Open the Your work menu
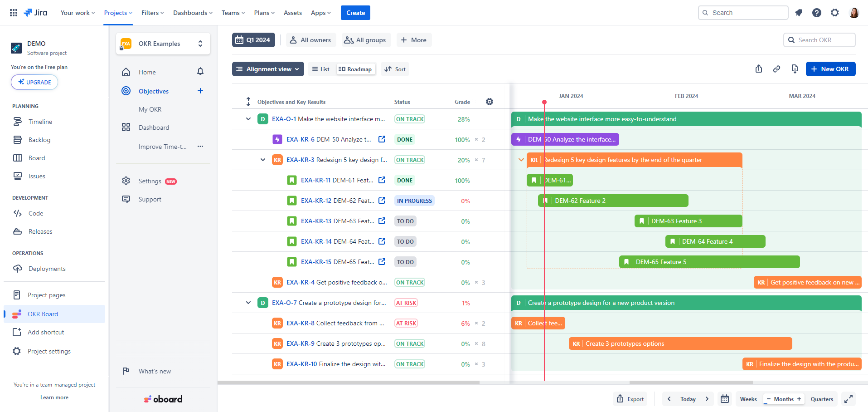The height and width of the screenshot is (412, 868). (78, 13)
